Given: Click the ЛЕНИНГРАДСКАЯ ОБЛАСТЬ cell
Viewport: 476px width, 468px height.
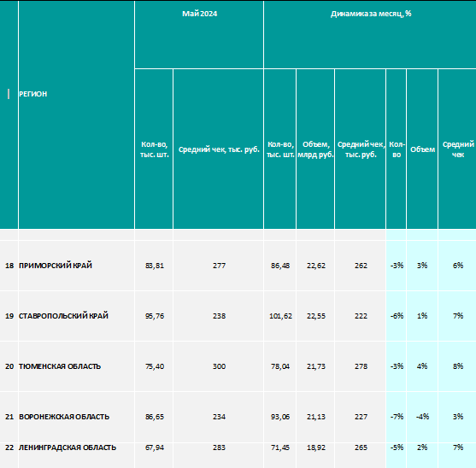Looking at the screenshot, I should 76,448.
